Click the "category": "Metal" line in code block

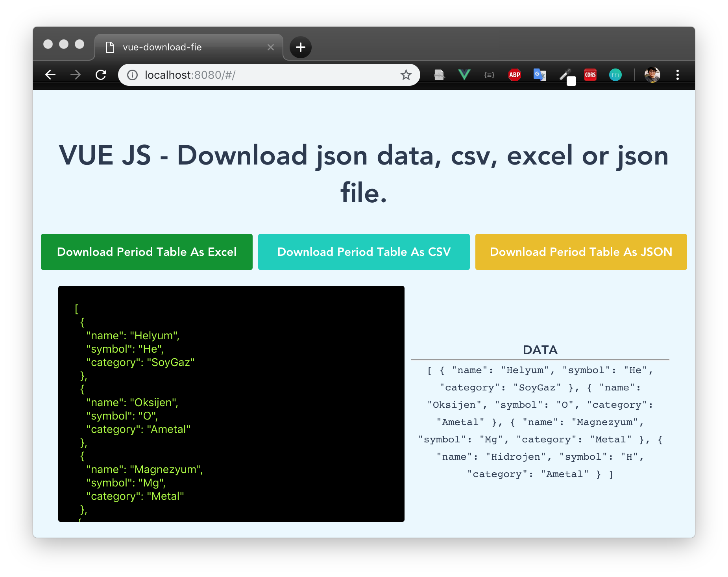tap(135, 496)
